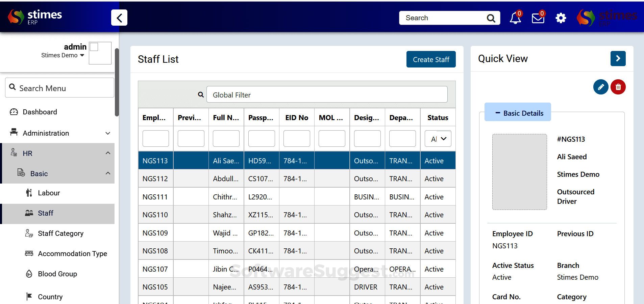644x304 pixels.
Task: Click the Create Staff button
Action: [x=431, y=59]
